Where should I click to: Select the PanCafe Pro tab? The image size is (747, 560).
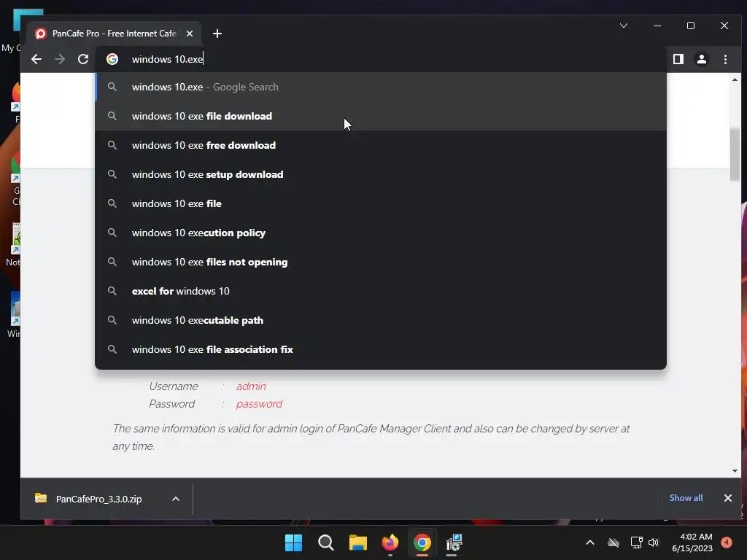click(113, 34)
